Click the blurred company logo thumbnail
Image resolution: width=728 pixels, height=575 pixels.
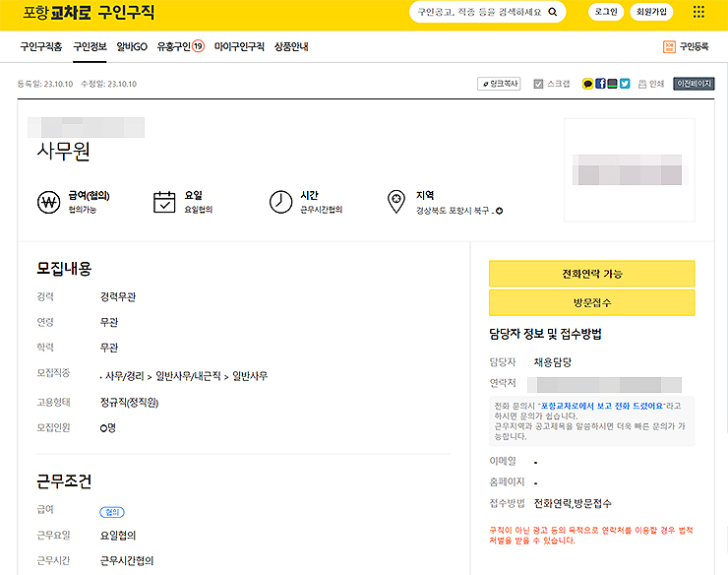point(629,169)
